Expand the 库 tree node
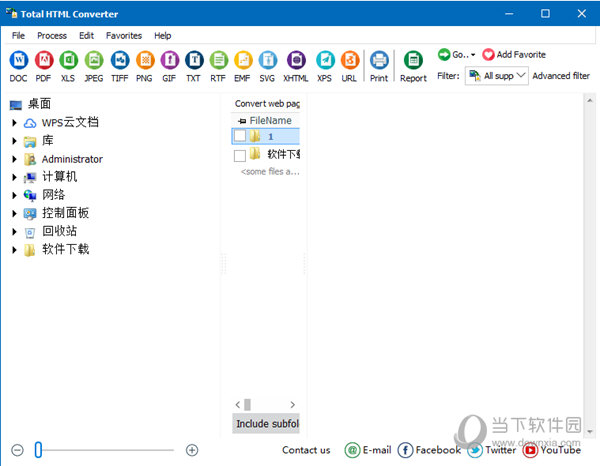This screenshot has height=466, width=600. [x=14, y=141]
